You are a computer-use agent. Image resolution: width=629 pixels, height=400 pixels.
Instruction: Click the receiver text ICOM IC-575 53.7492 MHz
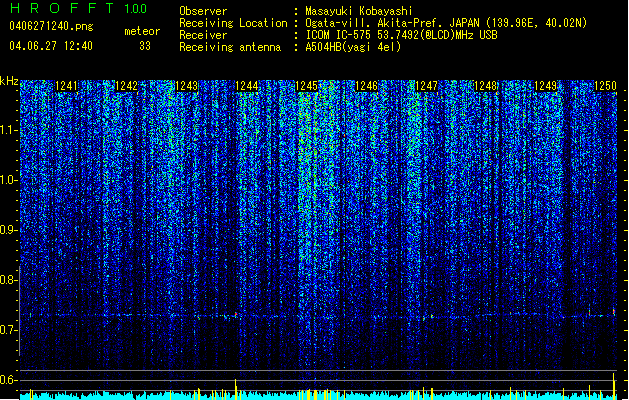[x=401, y=35]
